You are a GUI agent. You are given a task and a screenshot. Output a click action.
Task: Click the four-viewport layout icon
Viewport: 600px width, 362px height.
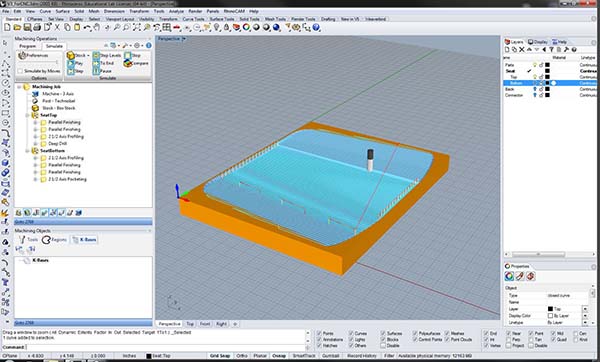click(166, 28)
